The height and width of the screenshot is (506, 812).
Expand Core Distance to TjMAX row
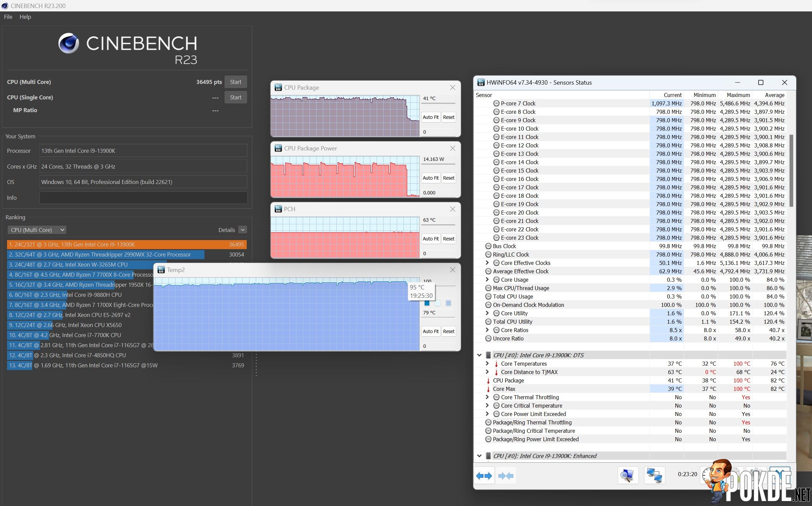(x=487, y=372)
